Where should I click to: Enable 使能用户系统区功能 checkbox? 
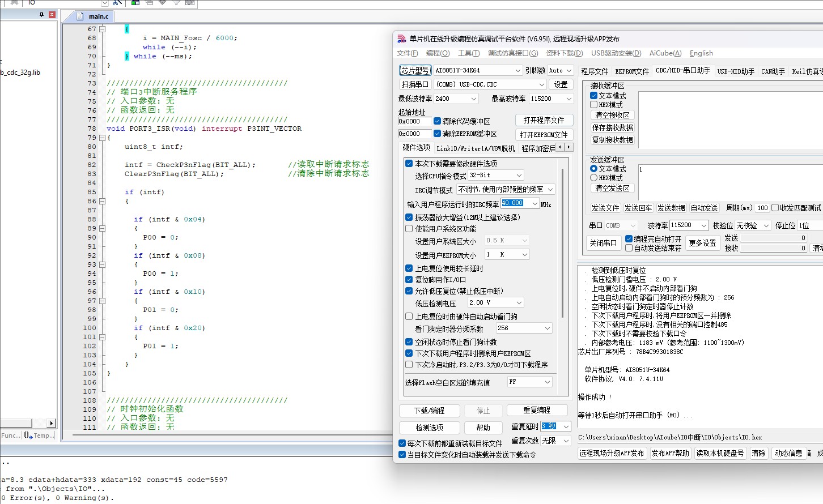pos(409,229)
